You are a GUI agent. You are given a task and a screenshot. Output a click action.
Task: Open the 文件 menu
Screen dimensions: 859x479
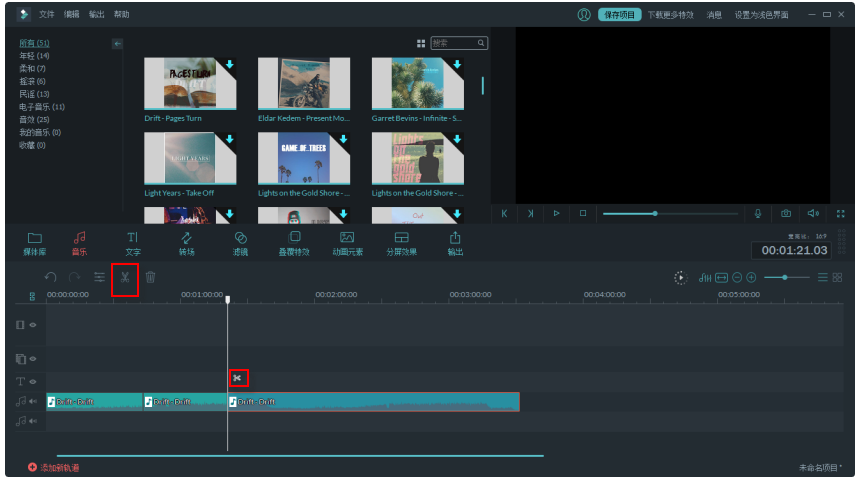[47, 15]
